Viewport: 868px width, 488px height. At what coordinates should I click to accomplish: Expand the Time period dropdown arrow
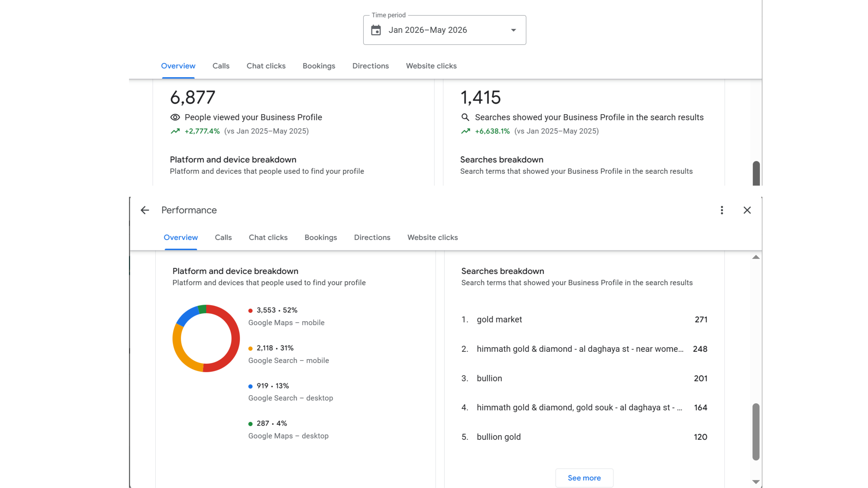point(514,30)
